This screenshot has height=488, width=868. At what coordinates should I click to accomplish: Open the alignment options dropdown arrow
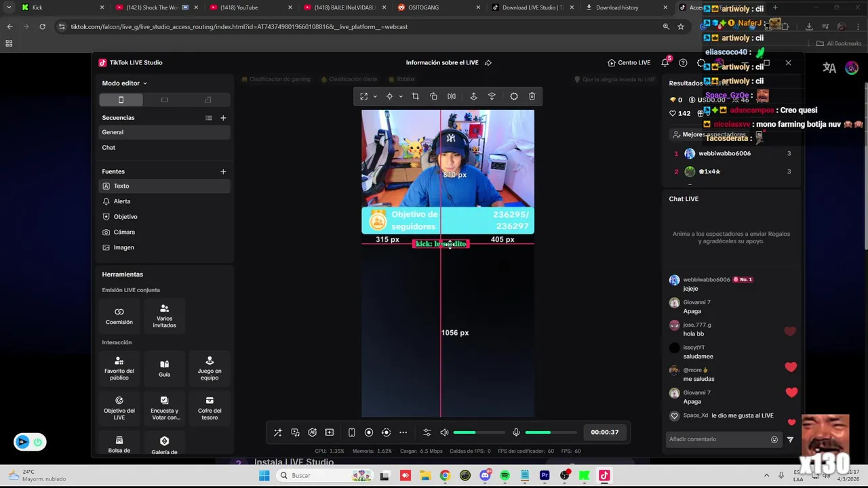click(401, 96)
